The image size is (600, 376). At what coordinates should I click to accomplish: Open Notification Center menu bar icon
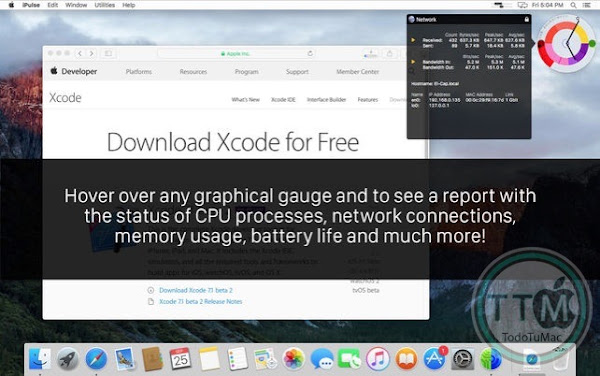point(586,5)
